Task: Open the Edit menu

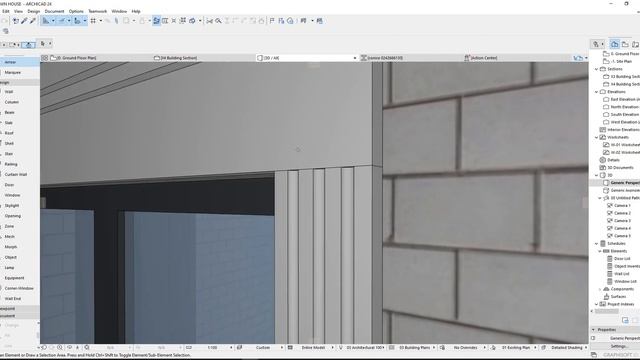Action: [x=6, y=11]
